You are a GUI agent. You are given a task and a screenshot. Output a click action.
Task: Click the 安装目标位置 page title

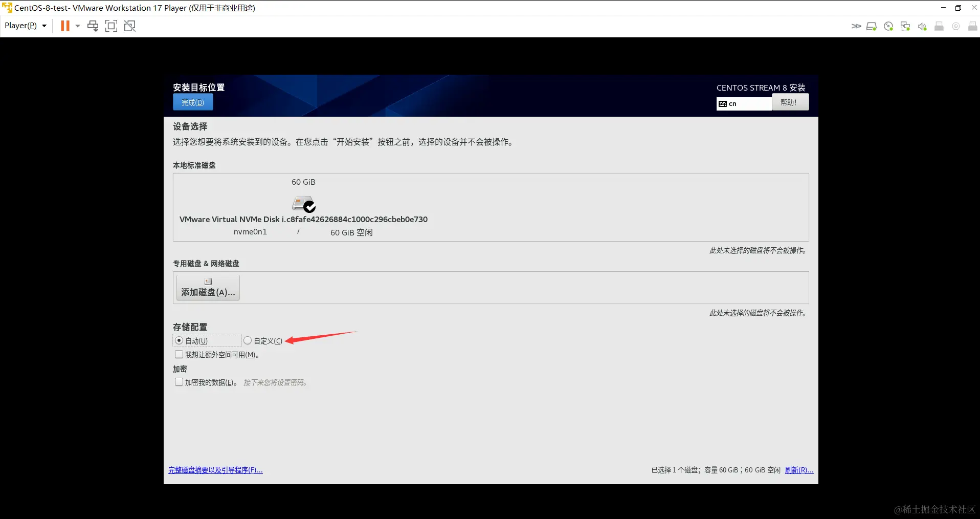click(198, 88)
